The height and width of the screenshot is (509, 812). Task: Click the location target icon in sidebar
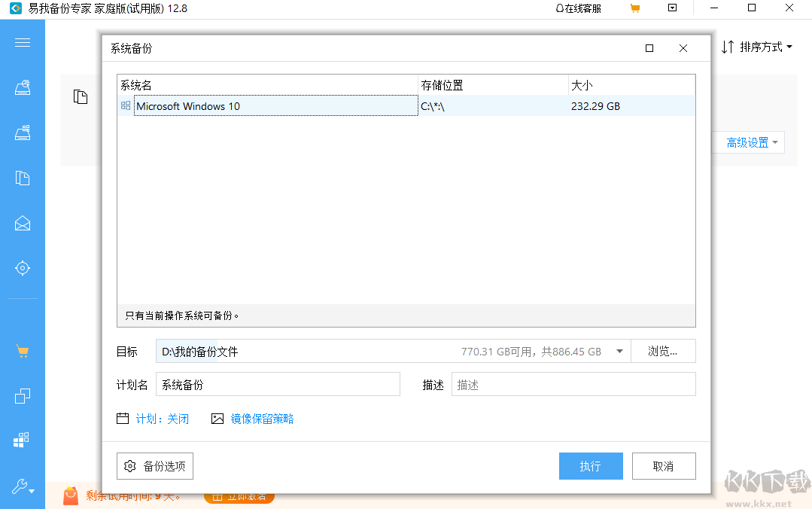[22, 268]
